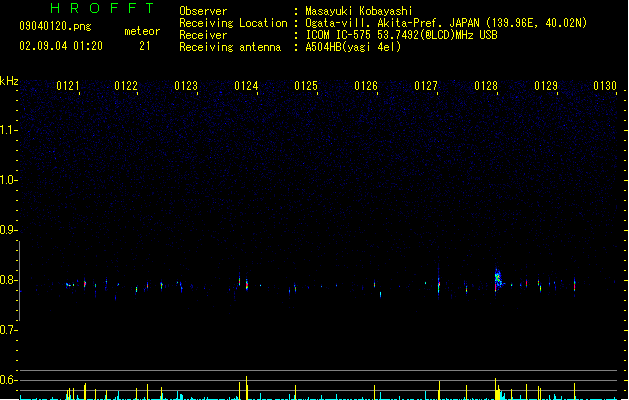Click the kHz axis unit label
This screenshot has width=629, height=400.
pos(9,81)
